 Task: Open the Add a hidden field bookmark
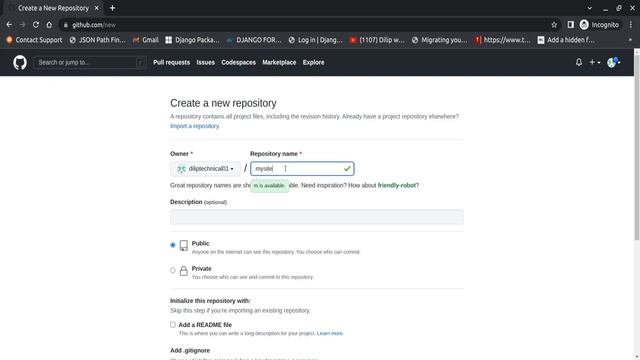pos(566,40)
